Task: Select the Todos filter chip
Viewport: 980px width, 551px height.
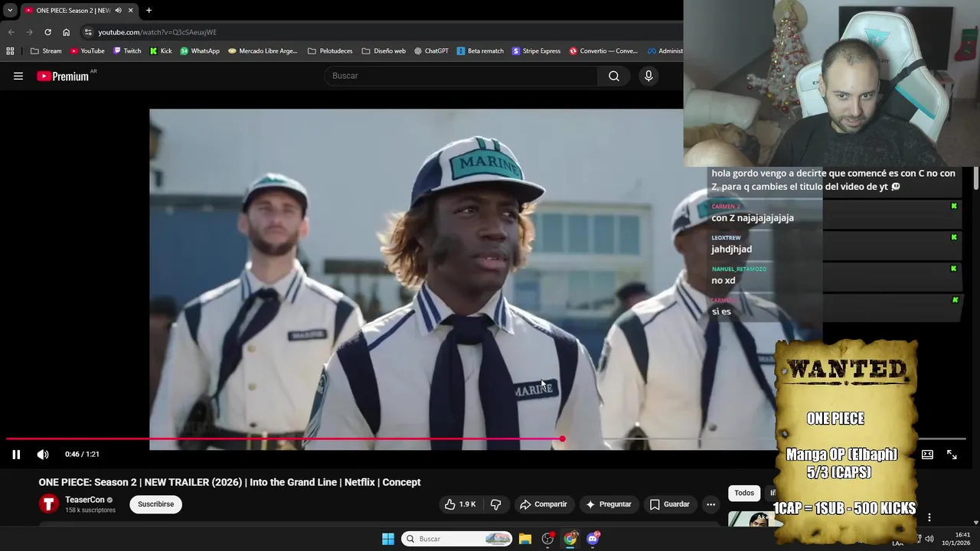Action: [744, 493]
